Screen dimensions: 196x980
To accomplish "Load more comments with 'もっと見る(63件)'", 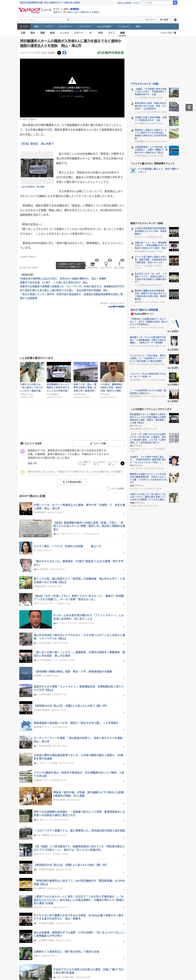I will click(72, 482).
